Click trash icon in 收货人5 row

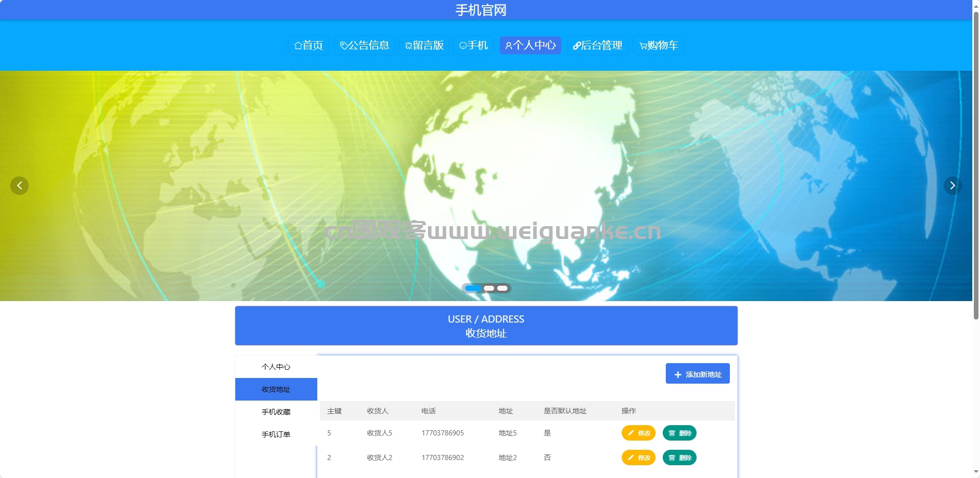tap(672, 433)
